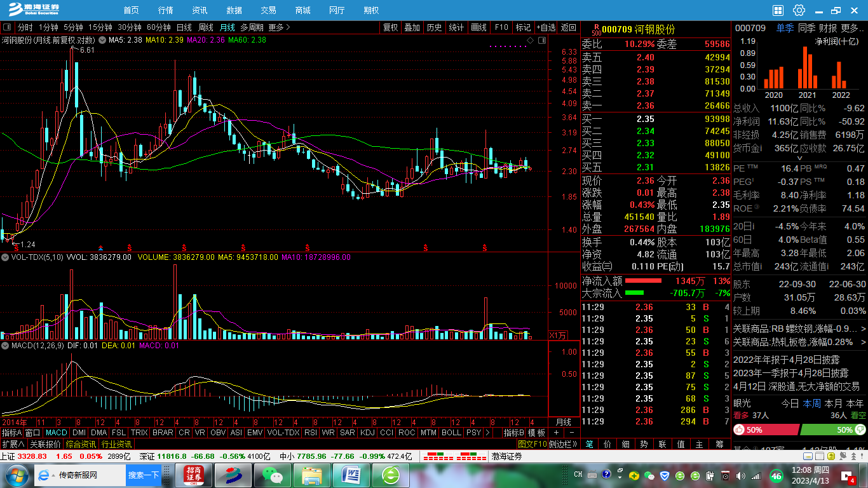This screenshot has height=488, width=868.
Task: Expand 更多 period options
Action: point(279,27)
